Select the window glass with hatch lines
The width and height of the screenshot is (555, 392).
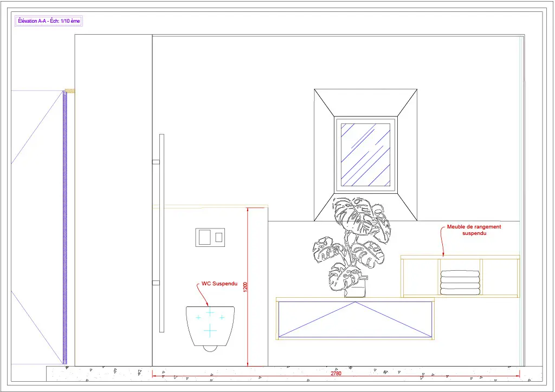(365, 154)
